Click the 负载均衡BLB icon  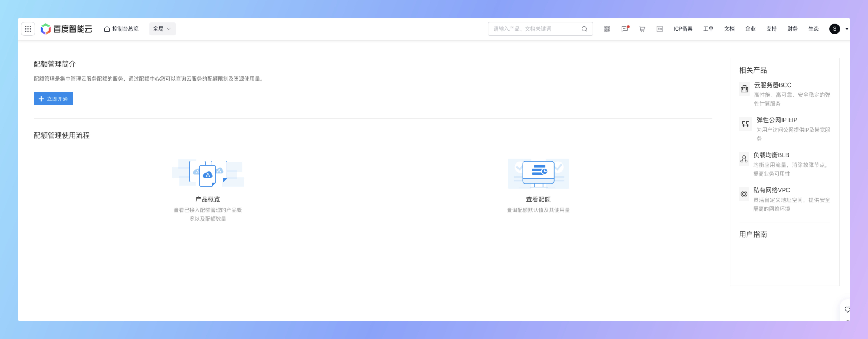click(x=744, y=159)
